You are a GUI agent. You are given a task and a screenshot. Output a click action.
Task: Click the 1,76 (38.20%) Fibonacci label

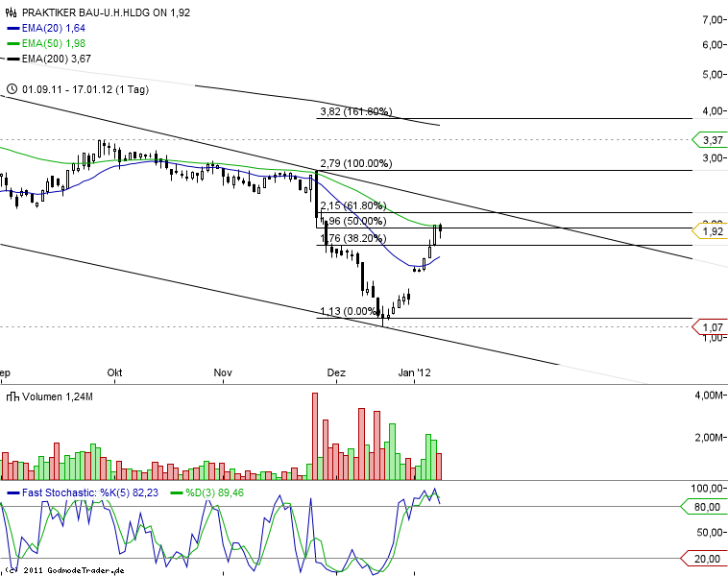coord(353,239)
